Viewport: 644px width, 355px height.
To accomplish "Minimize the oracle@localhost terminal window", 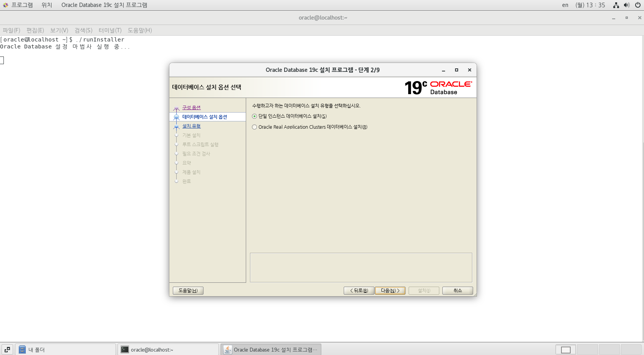I will tap(614, 18).
